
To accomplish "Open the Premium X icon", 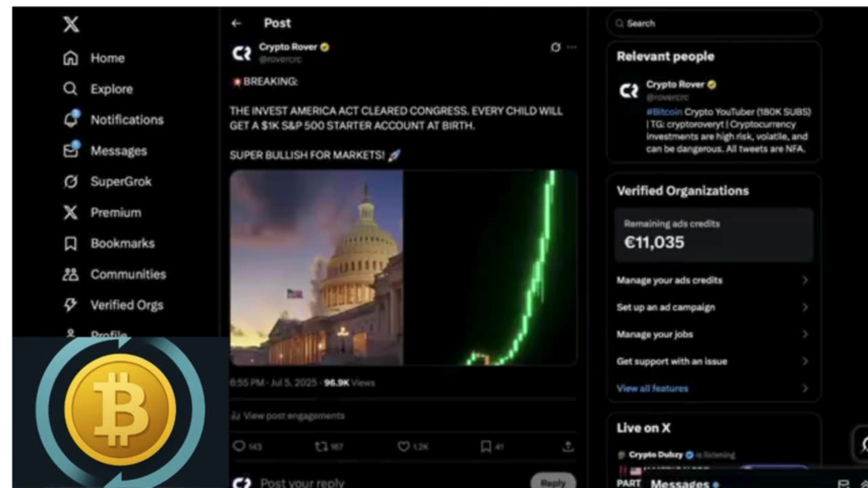I will click(71, 212).
